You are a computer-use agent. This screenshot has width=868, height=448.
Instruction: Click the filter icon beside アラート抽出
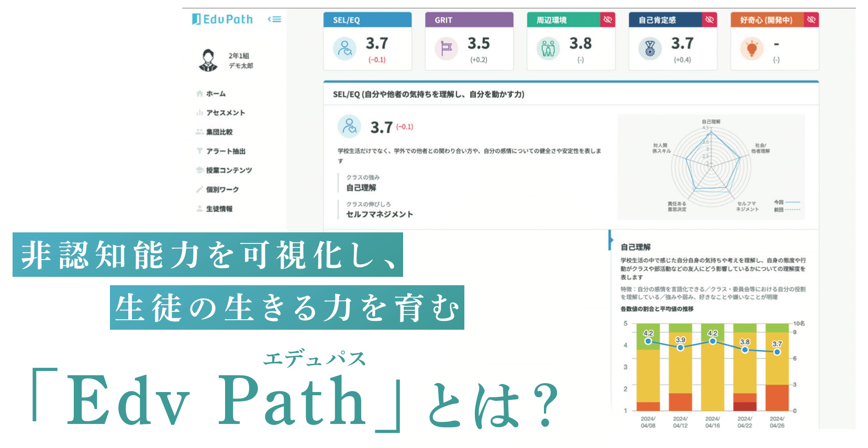click(x=199, y=151)
